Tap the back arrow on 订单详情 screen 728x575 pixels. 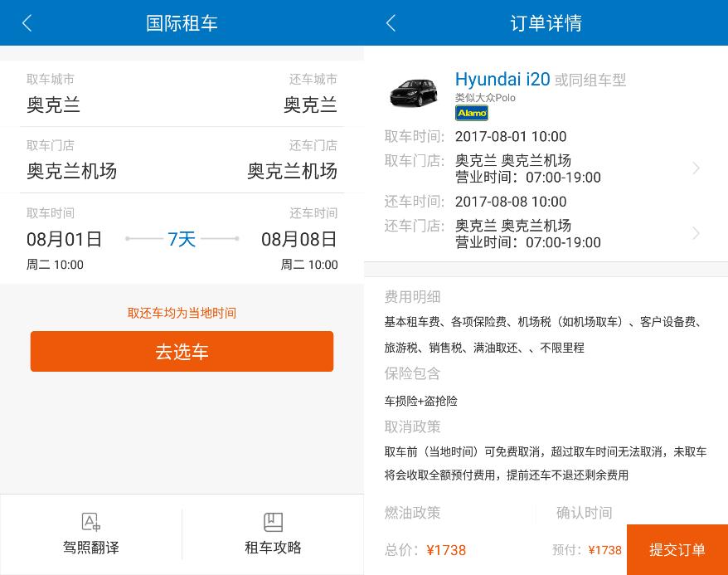point(391,22)
